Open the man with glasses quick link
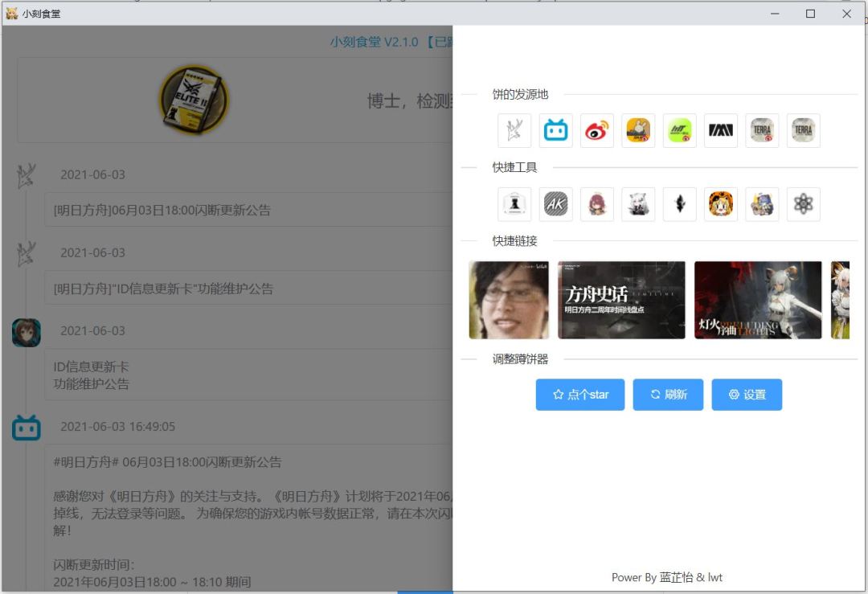Viewport: 868px width, 594px height. (509, 300)
